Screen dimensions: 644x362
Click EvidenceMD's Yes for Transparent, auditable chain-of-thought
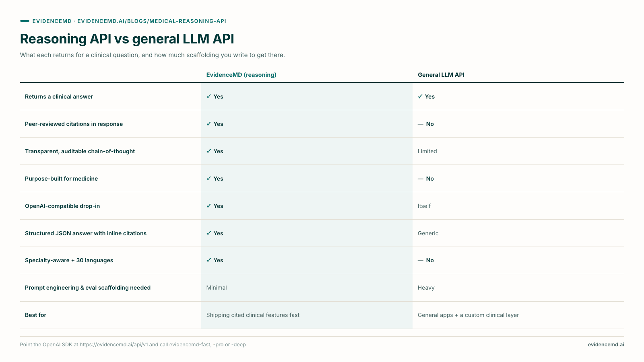(218, 151)
